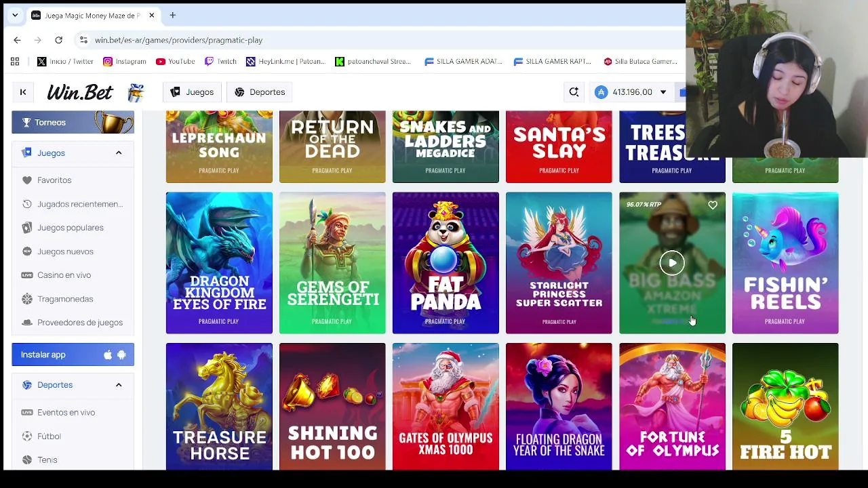The image size is (868, 488).
Task: Collapse the Win.Bet sidebar with the arrow icon
Action: pyautogui.click(x=23, y=92)
